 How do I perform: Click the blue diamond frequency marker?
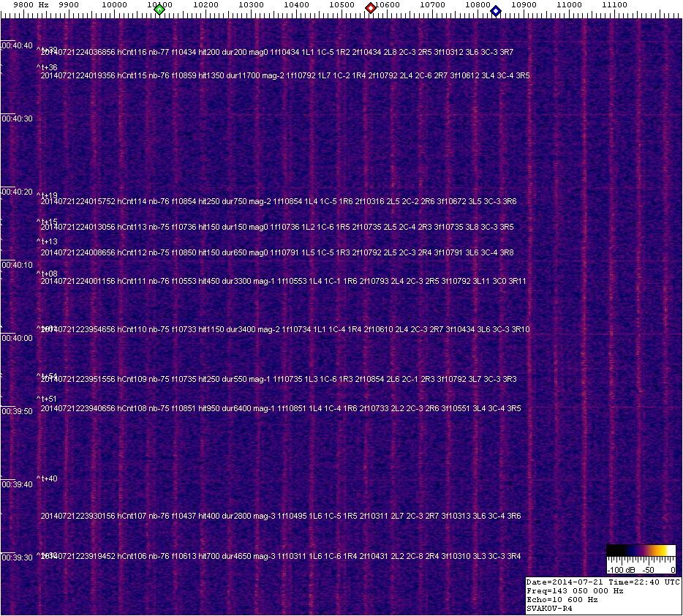(496, 10)
